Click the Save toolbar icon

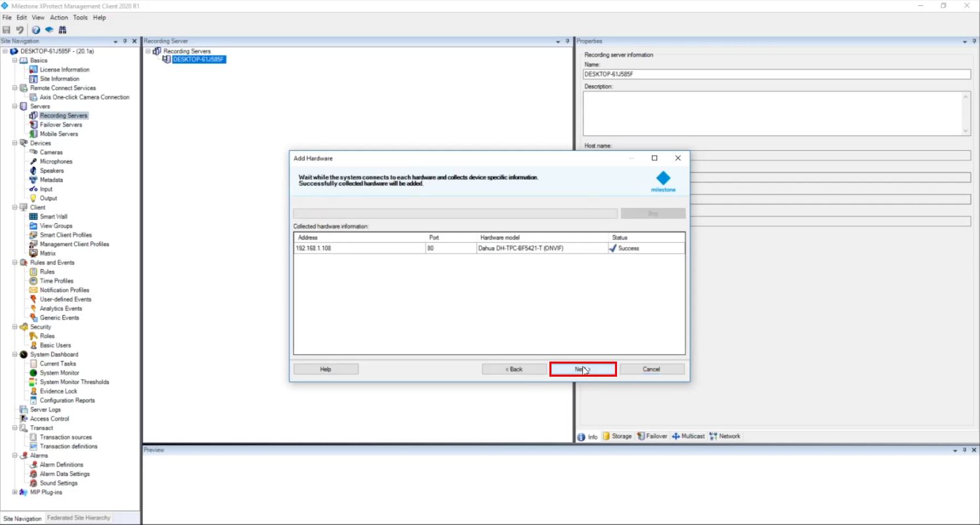coord(7,30)
